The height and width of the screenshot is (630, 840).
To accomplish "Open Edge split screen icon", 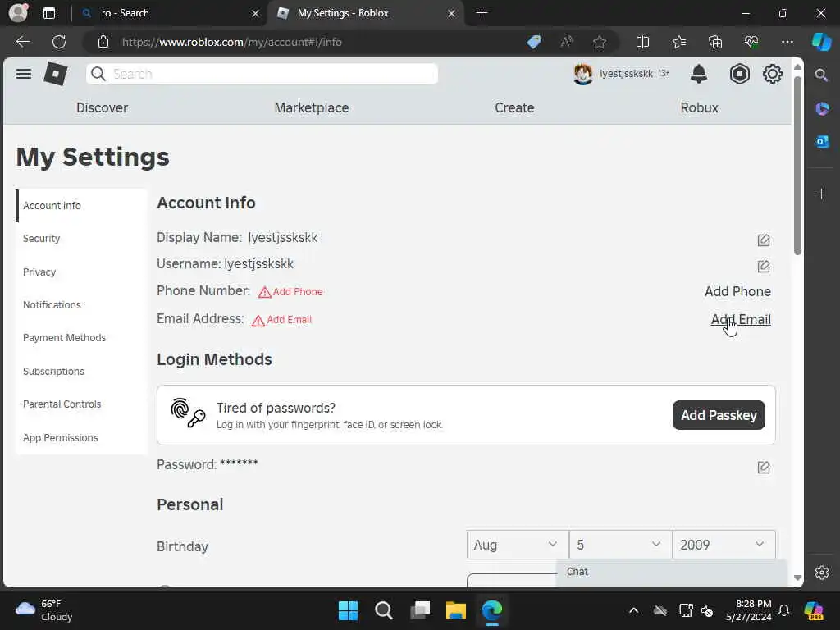I will click(642, 42).
